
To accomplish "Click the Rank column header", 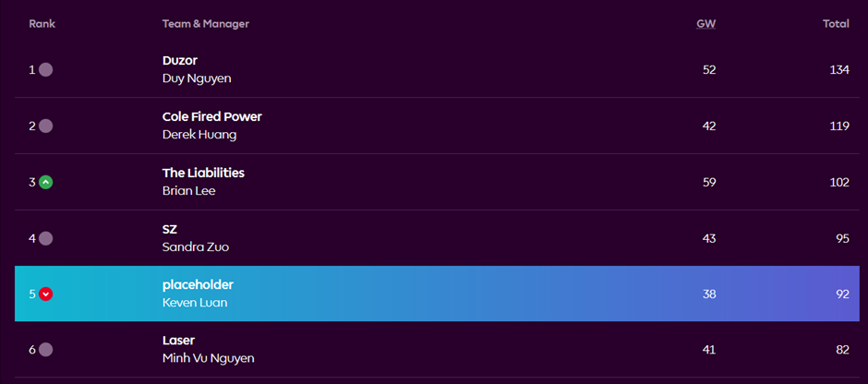I will [x=42, y=24].
